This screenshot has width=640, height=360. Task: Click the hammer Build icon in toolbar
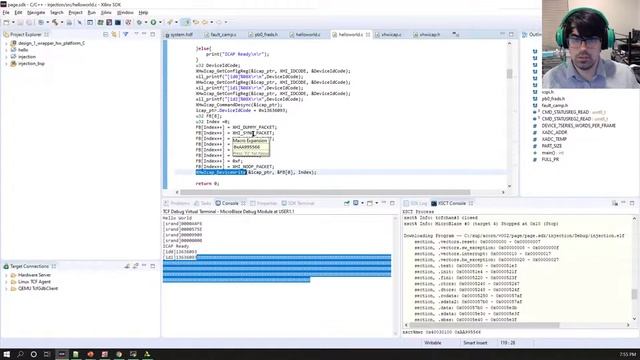click(55, 22)
